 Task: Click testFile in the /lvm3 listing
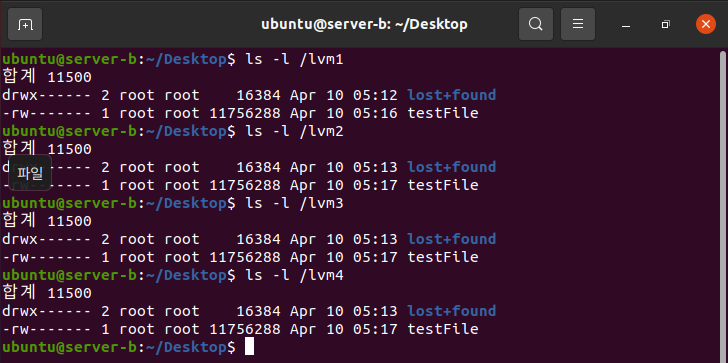tap(443, 257)
